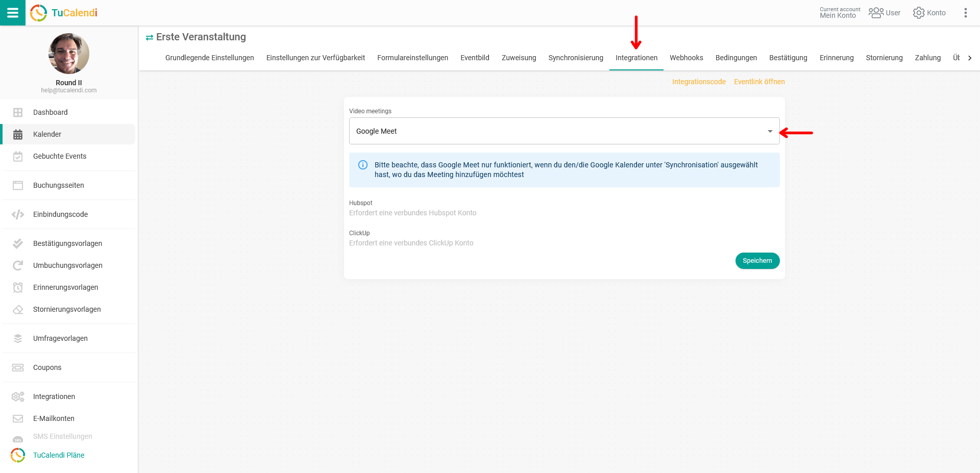Click the switch arrows beside Erste Veranstaltung
This screenshot has width=980, height=473.
click(150, 37)
